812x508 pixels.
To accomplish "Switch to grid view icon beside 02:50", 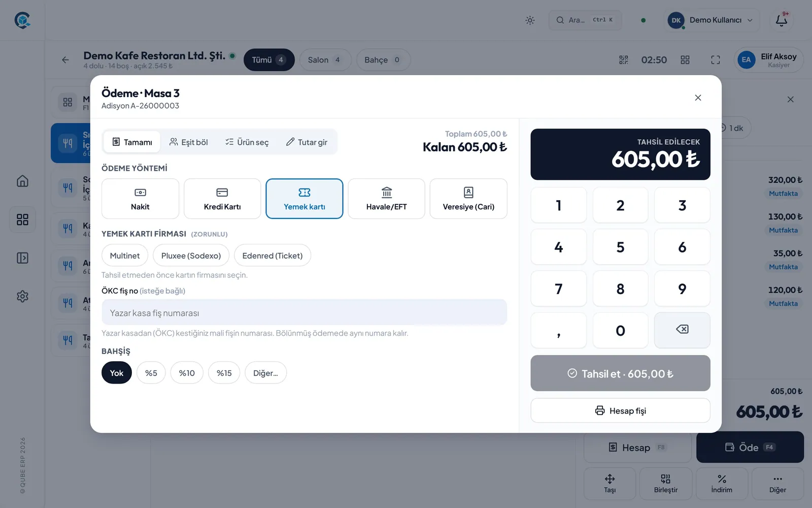I will pyautogui.click(x=685, y=60).
